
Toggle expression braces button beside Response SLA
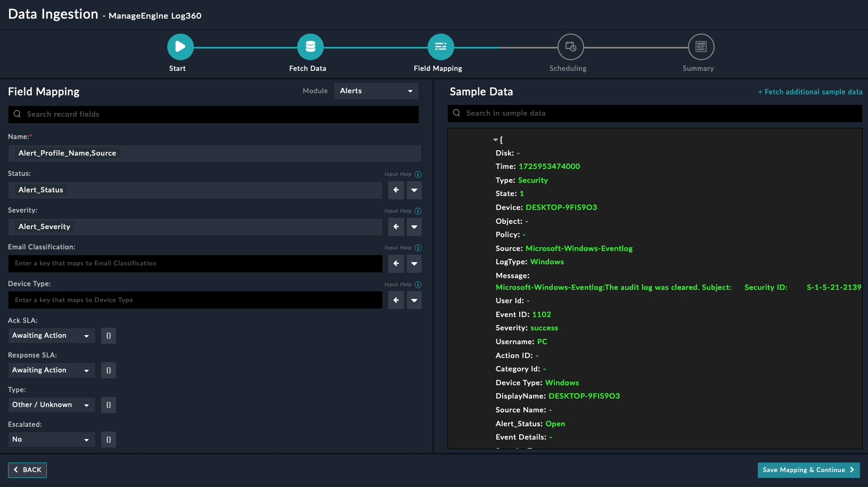click(x=109, y=370)
